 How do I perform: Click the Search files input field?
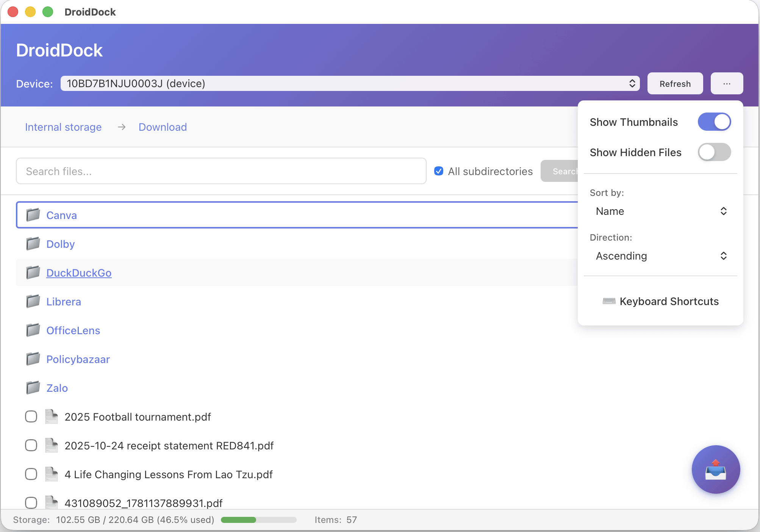click(x=221, y=171)
